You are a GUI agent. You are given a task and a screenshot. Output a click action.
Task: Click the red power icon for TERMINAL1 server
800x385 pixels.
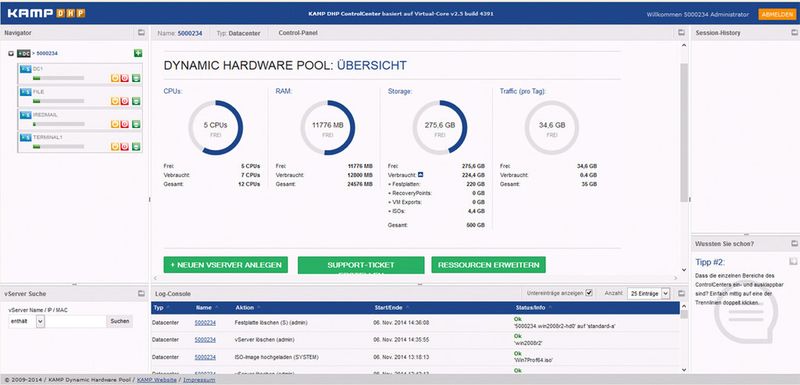(124, 146)
